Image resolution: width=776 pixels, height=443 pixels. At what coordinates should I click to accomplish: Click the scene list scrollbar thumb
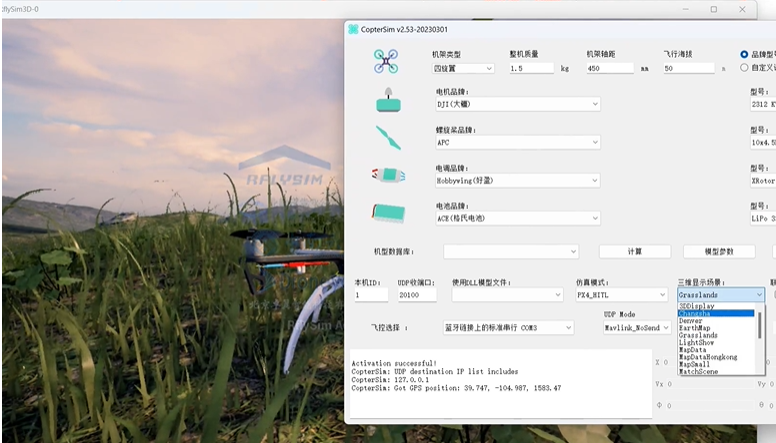tap(760, 325)
